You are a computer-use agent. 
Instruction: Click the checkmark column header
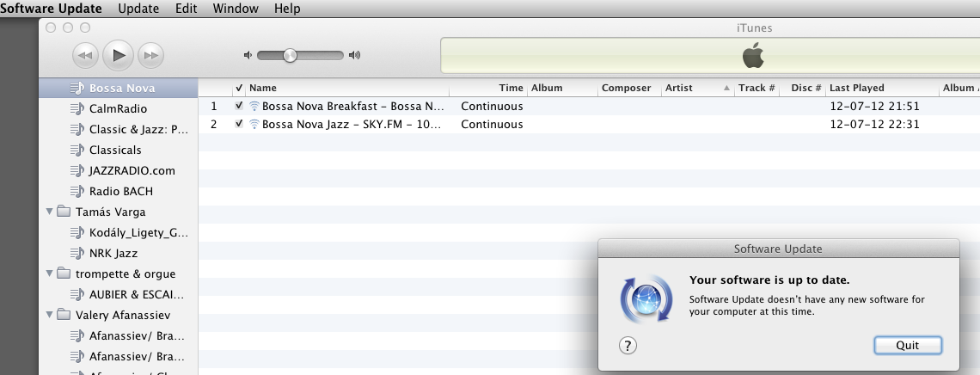click(x=239, y=88)
